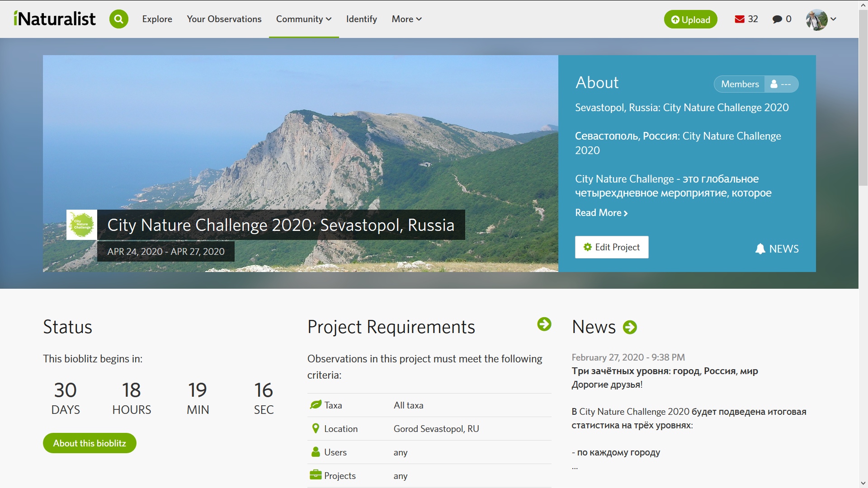Click the Projects briefcase icon
Image resolution: width=868 pixels, height=488 pixels.
pos(316,475)
